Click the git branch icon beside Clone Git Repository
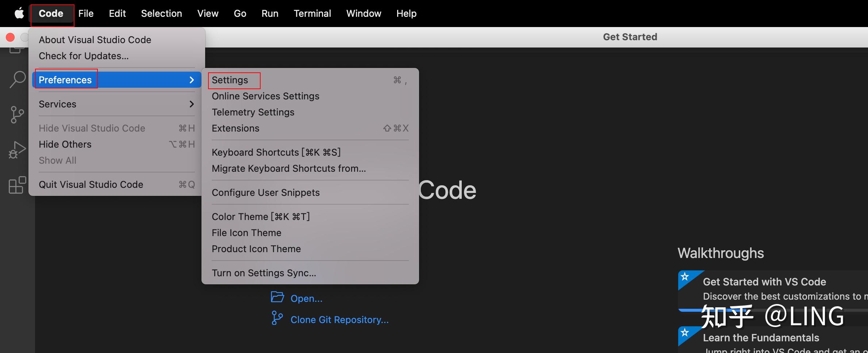The image size is (868, 353). click(277, 318)
